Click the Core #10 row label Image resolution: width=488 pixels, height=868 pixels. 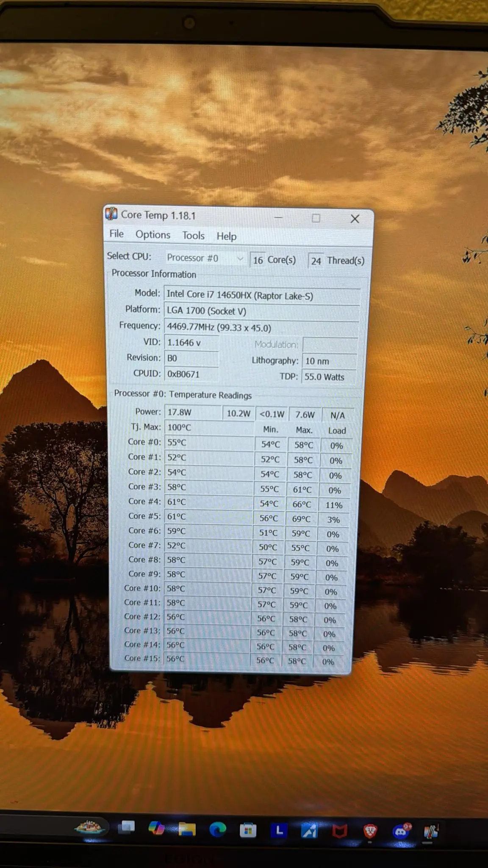click(142, 588)
